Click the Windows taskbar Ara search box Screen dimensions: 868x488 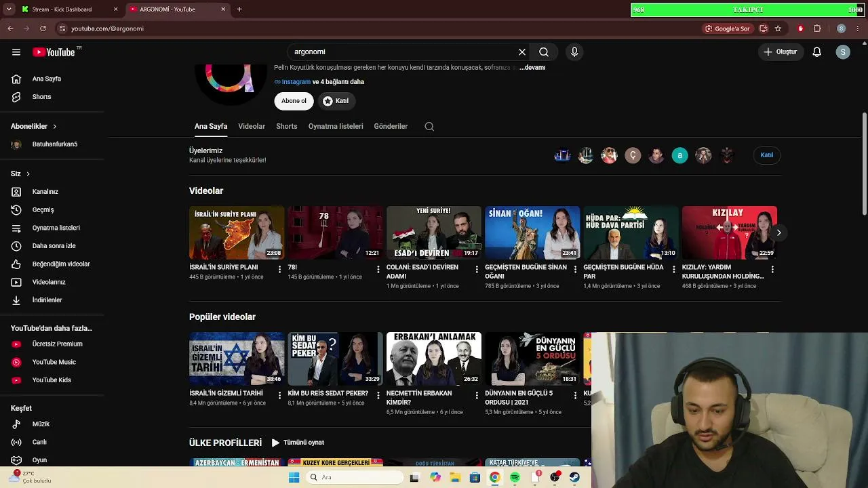pyautogui.click(x=355, y=477)
